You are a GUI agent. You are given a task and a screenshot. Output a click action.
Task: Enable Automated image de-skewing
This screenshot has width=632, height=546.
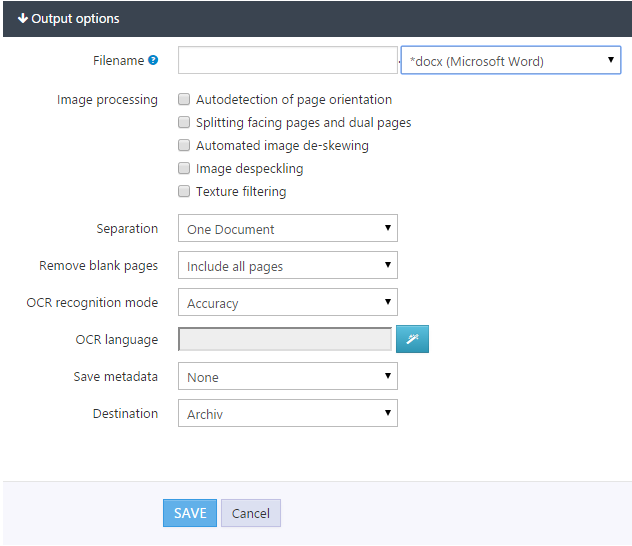[184, 146]
